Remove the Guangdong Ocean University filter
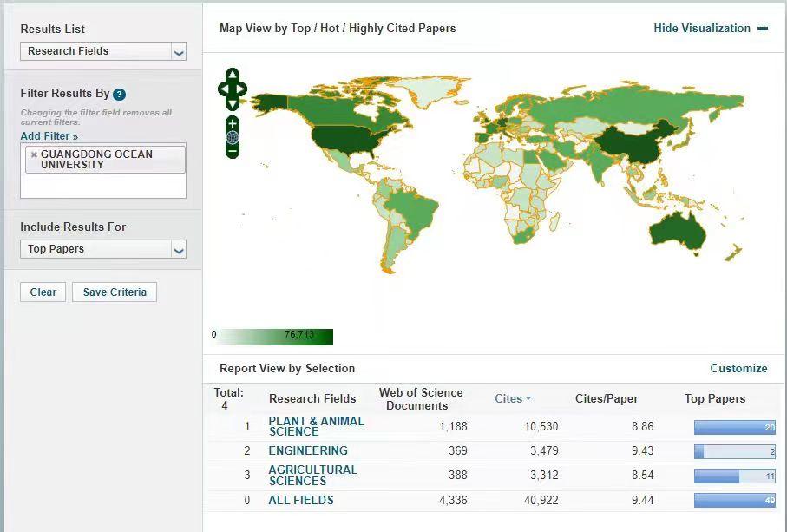Viewport: 787px width, 532px height. [34, 154]
